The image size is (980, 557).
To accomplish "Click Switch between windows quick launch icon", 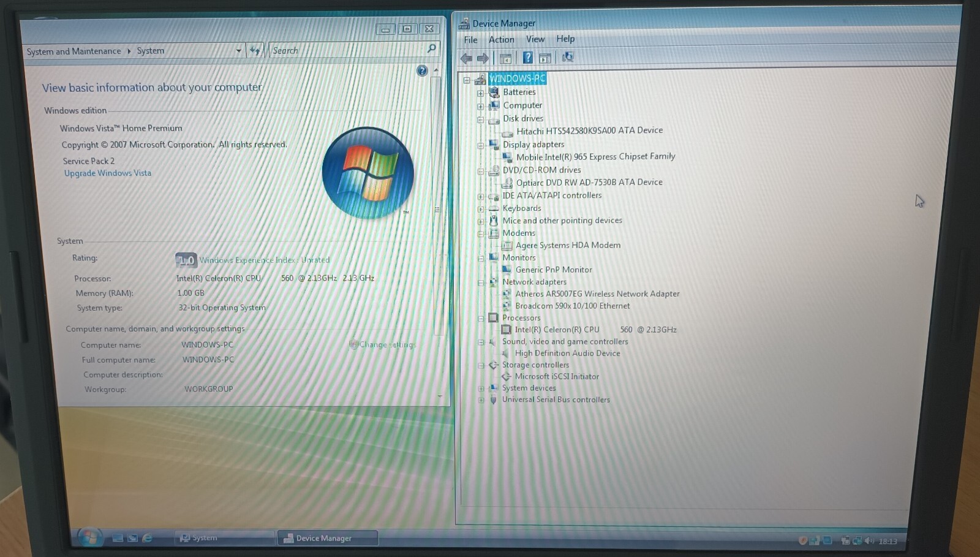I will tap(132, 538).
